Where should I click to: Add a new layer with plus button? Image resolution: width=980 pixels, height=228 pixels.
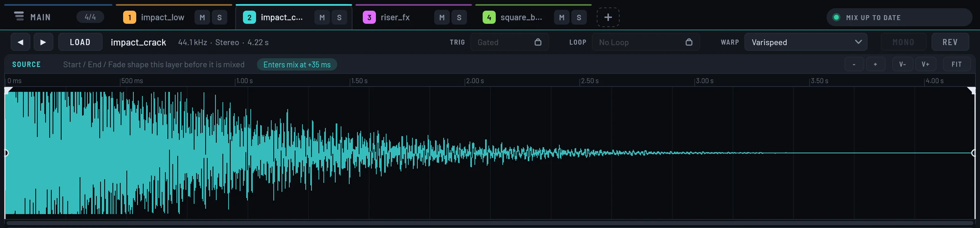point(608,17)
